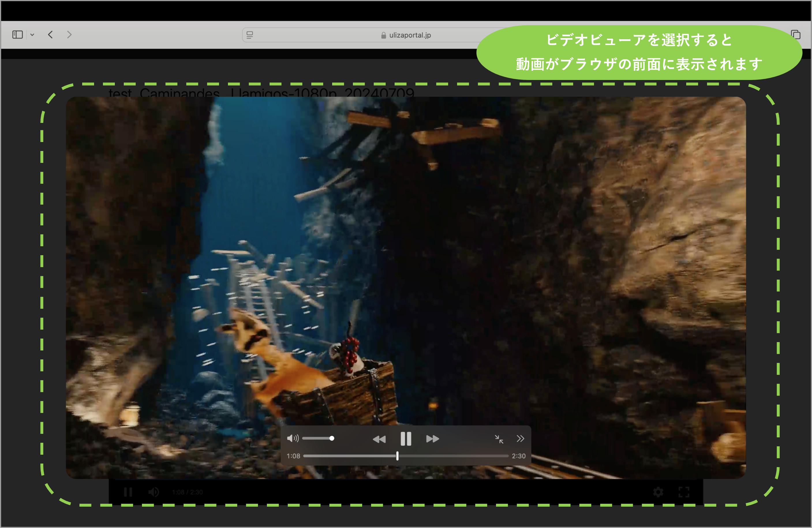Image resolution: width=812 pixels, height=528 pixels.
Task: Go back to the previous page
Action: [x=50, y=34]
